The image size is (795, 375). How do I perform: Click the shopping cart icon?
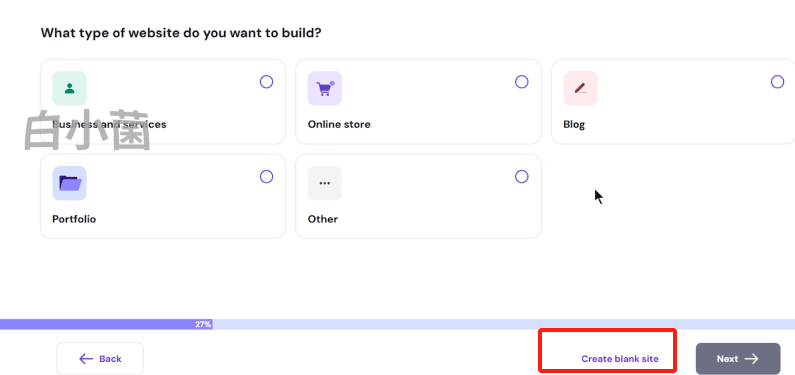click(325, 89)
